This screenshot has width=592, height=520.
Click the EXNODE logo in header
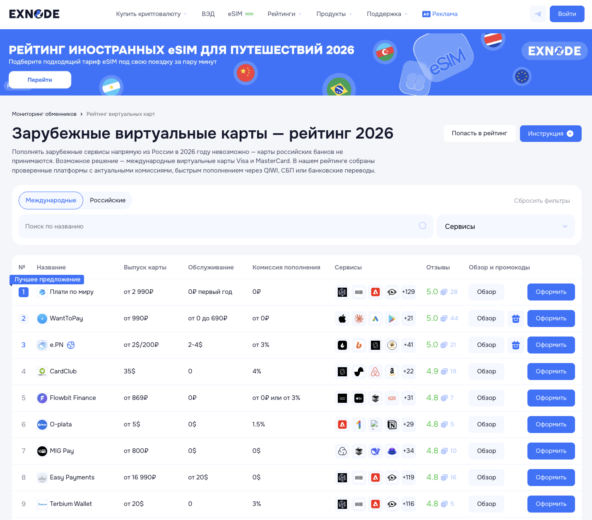34,14
